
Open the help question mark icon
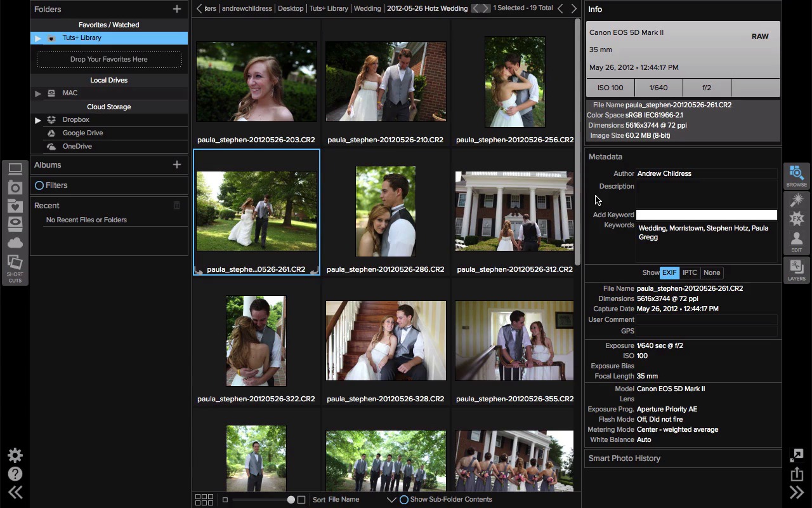tap(15, 474)
